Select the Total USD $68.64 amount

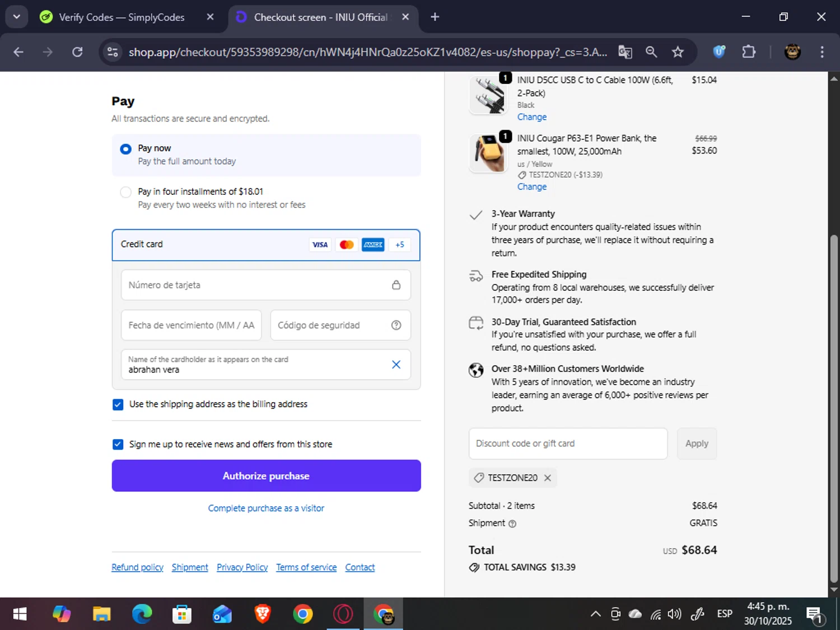(690, 550)
